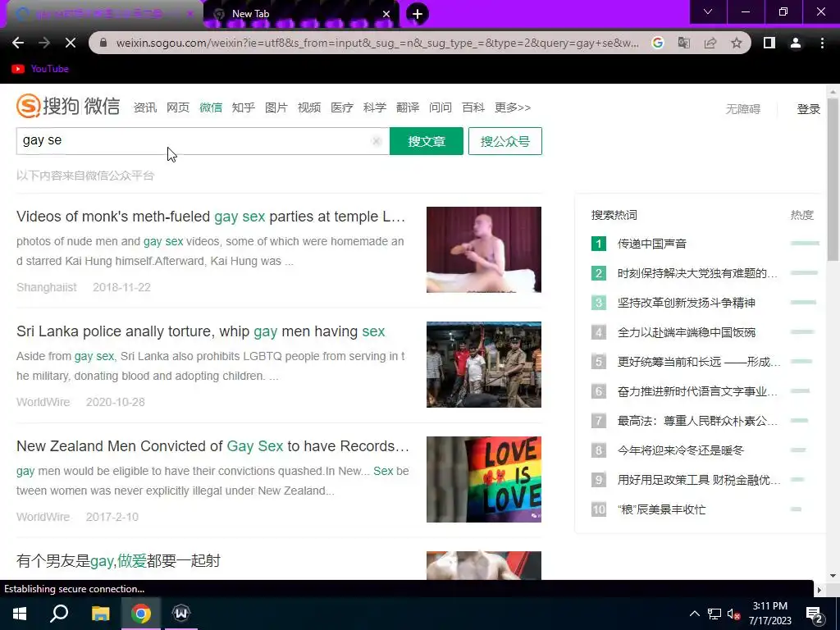The width and height of the screenshot is (840, 630).
Task: Share this page icon
Action: [x=710, y=43]
